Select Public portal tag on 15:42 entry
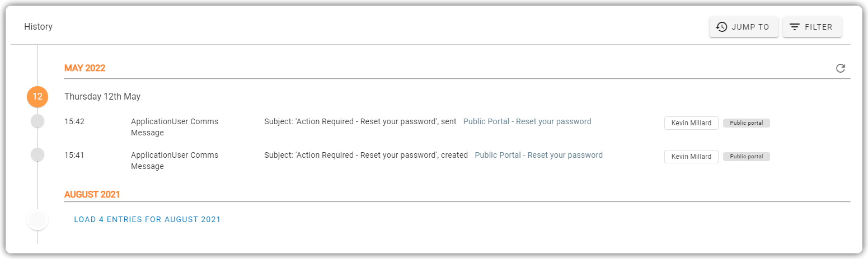868x259 pixels. (747, 123)
